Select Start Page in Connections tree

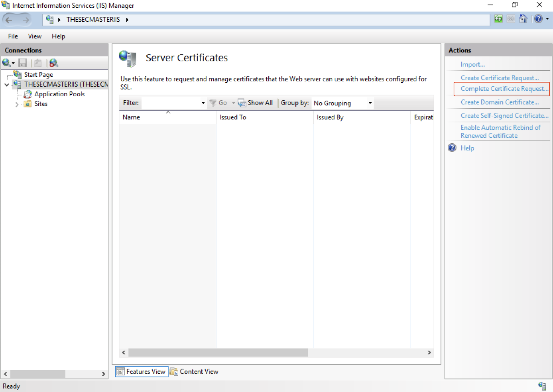(x=38, y=75)
